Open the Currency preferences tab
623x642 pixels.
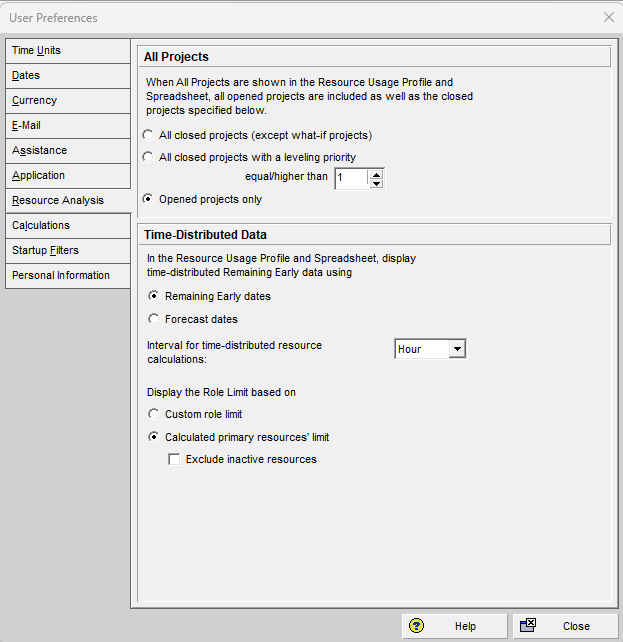(x=68, y=101)
